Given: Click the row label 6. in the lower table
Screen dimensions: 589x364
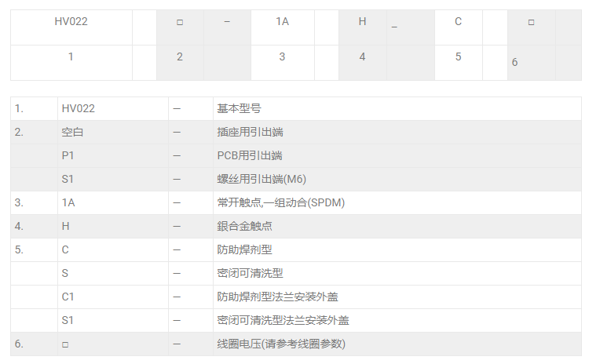Looking at the screenshot, I should point(19,344).
